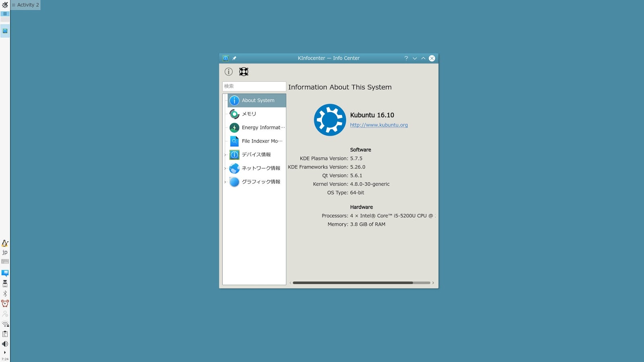Click the titlebar context help question mark
Viewport: 644px width, 362px height.
[406, 58]
